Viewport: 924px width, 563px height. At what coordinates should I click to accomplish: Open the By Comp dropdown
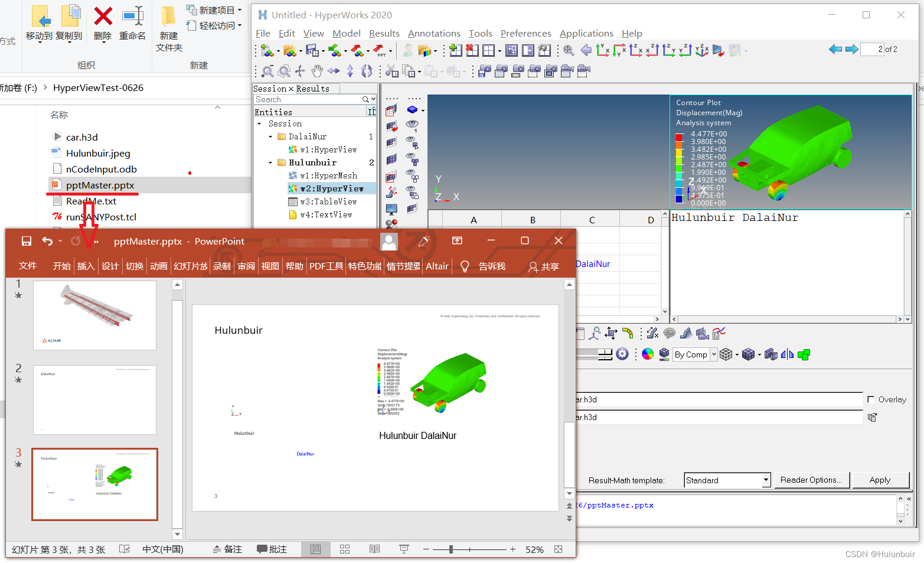point(714,354)
